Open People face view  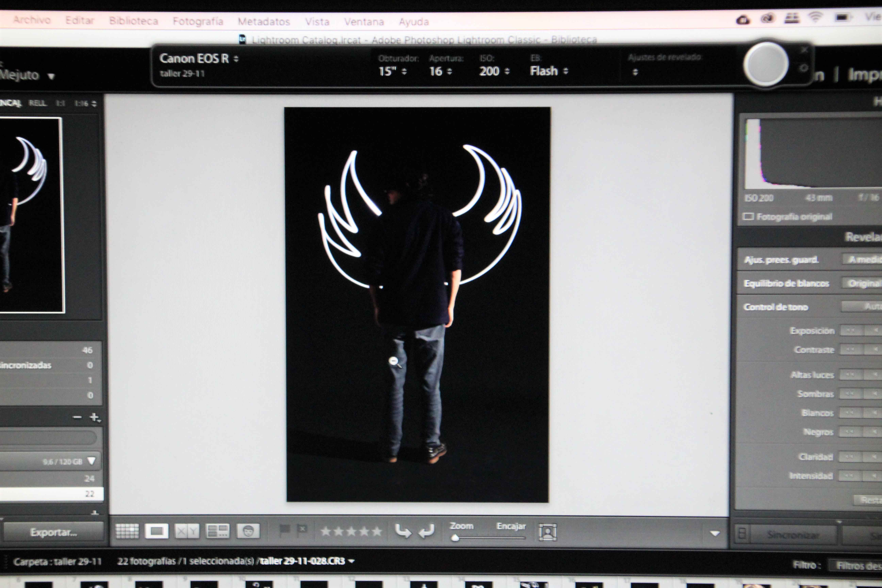[x=248, y=531]
